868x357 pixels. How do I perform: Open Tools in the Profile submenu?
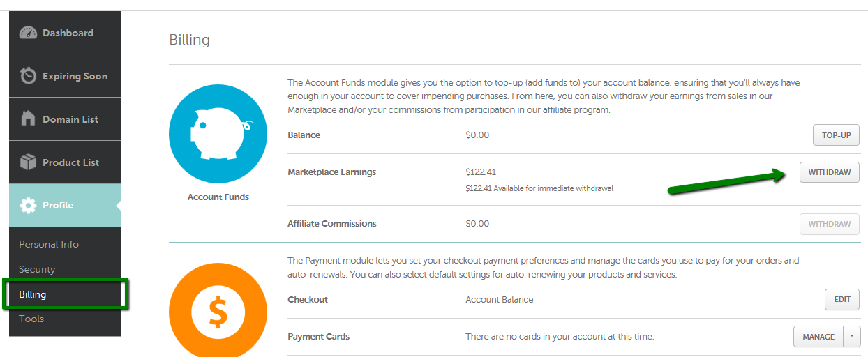click(31, 319)
